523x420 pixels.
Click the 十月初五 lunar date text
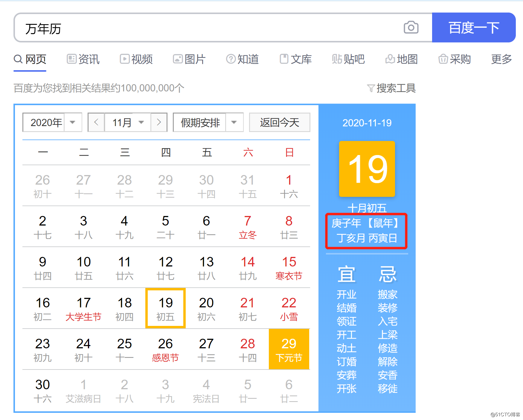(367, 208)
